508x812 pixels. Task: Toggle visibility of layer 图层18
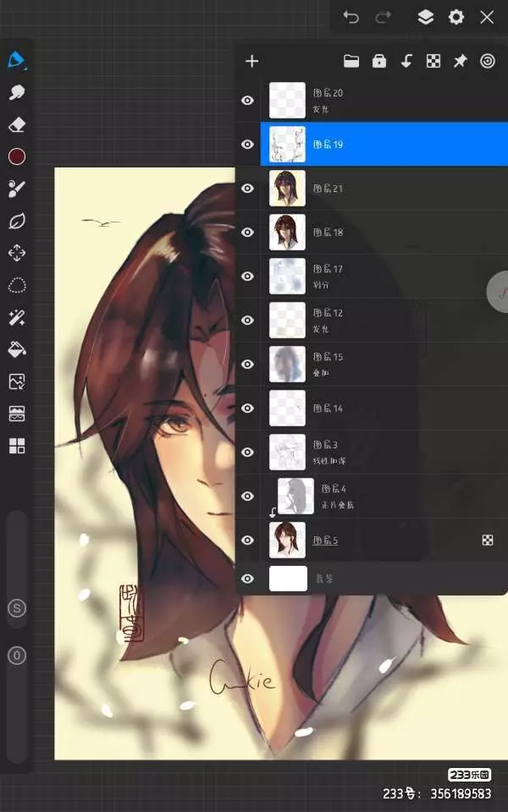247,233
